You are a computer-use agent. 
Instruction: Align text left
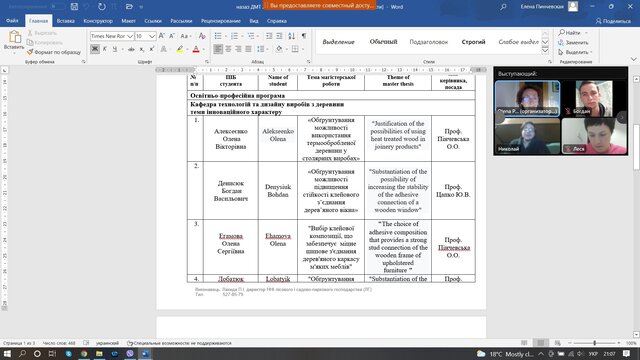click(x=218, y=49)
